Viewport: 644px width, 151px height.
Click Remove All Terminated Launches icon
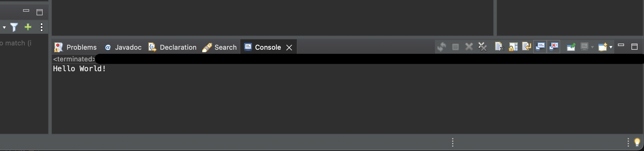[482, 47]
